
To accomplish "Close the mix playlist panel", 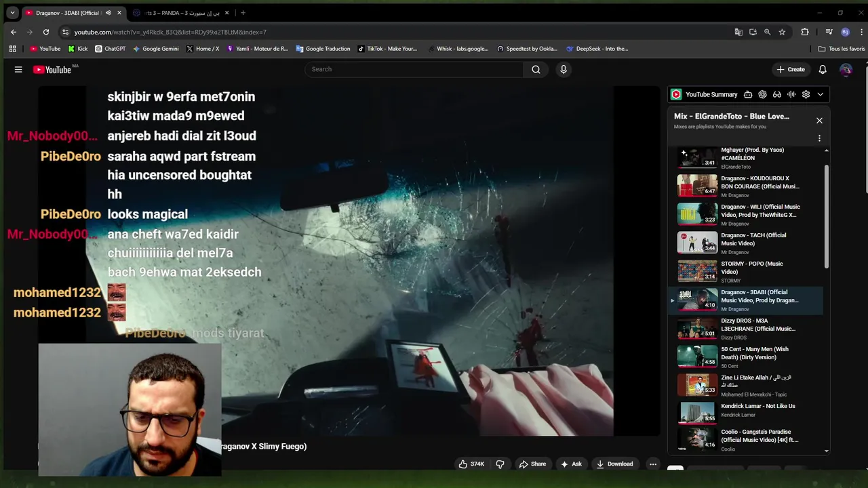I will coord(819,121).
